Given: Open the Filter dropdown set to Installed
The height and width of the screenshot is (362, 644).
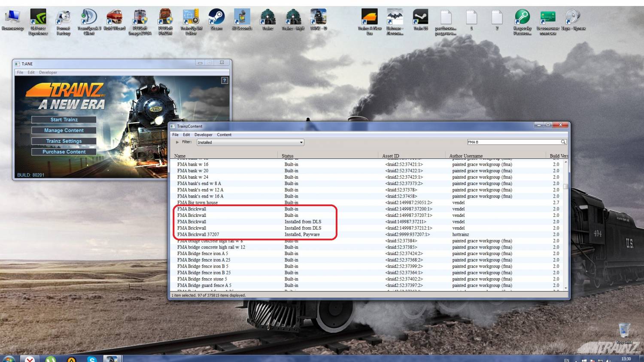Looking at the screenshot, I should 250,142.
